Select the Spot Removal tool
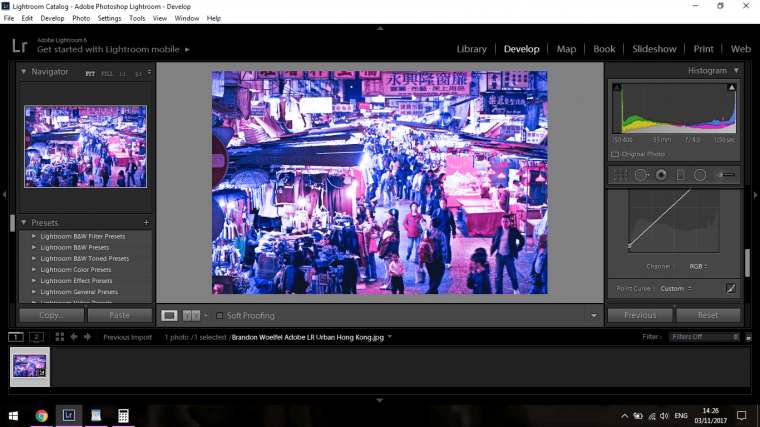 (641, 175)
